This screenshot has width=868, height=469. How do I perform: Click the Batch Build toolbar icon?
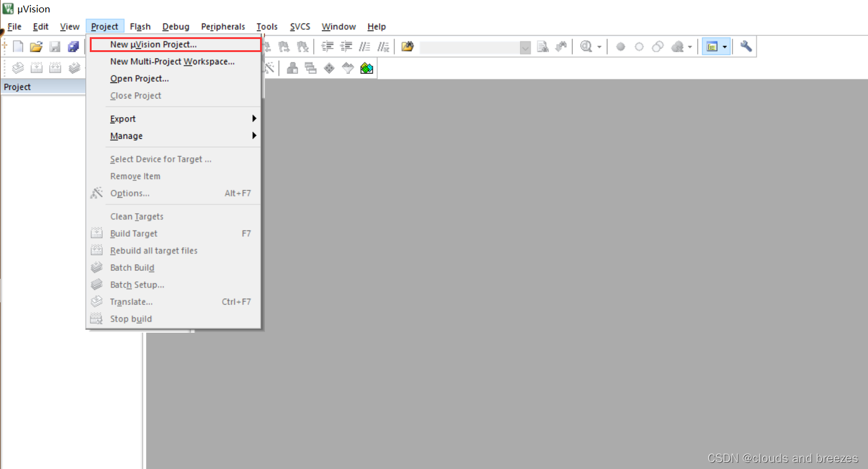pyautogui.click(x=74, y=68)
